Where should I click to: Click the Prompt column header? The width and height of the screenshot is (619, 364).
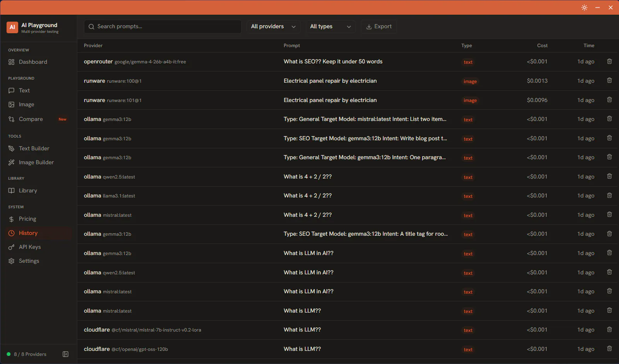(x=292, y=46)
